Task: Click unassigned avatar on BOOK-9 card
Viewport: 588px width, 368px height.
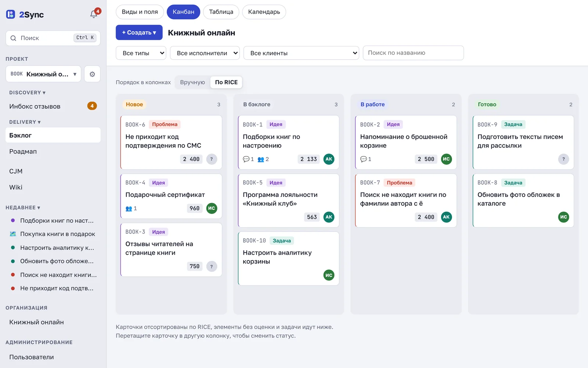Action: pos(564,159)
